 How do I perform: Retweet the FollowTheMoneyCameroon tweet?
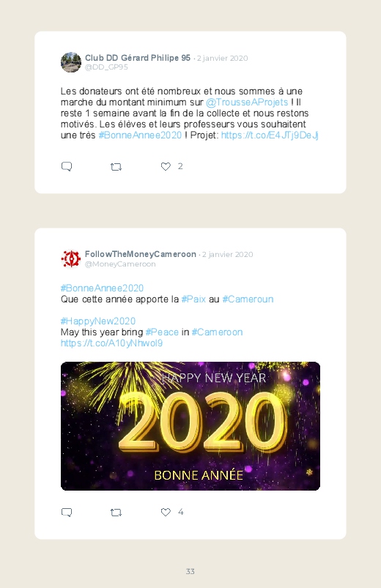click(116, 513)
